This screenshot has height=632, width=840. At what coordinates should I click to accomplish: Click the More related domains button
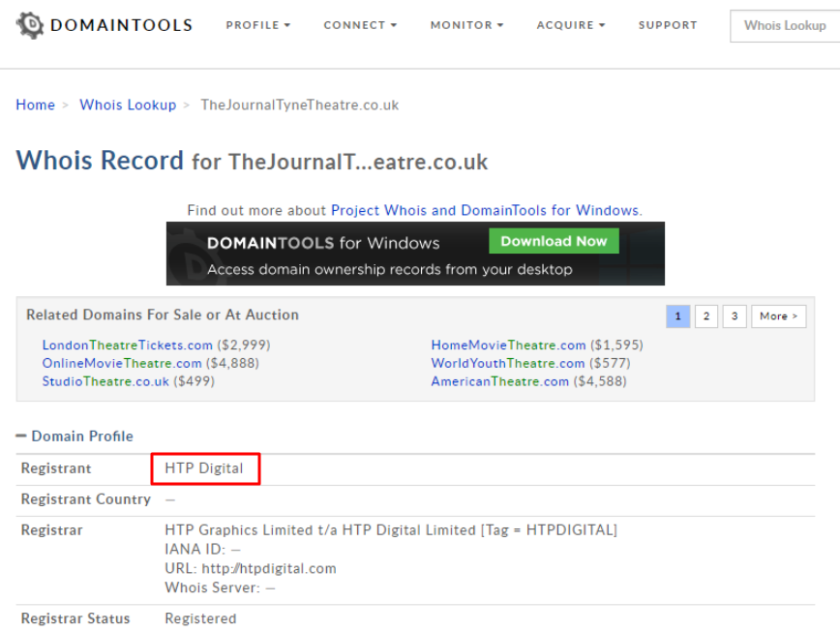[778, 316]
